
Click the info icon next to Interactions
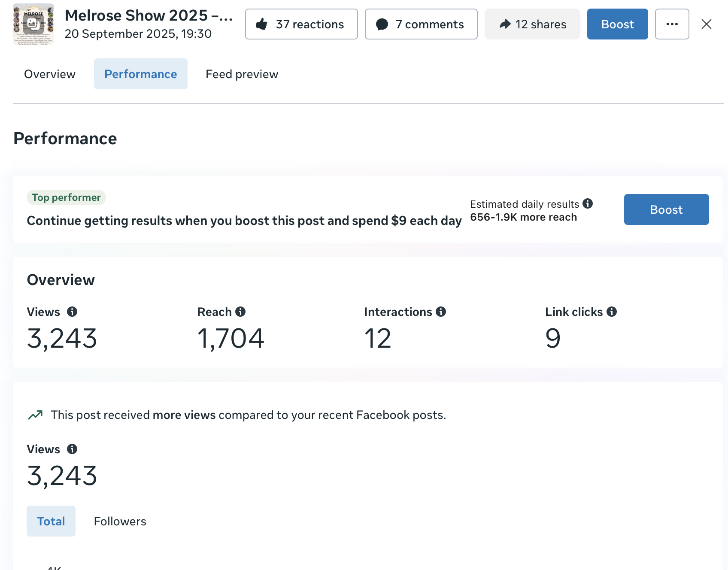click(x=441, y=312)
